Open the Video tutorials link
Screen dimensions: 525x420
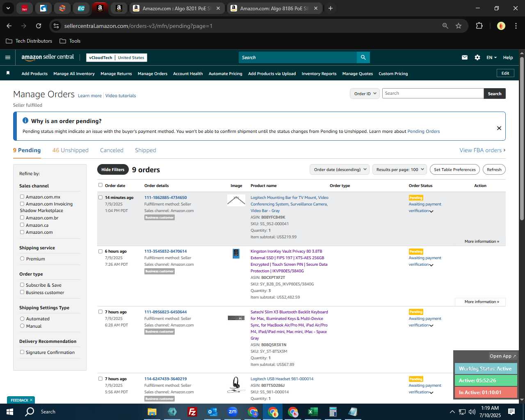pyautogui.click(x=121, y=96)
